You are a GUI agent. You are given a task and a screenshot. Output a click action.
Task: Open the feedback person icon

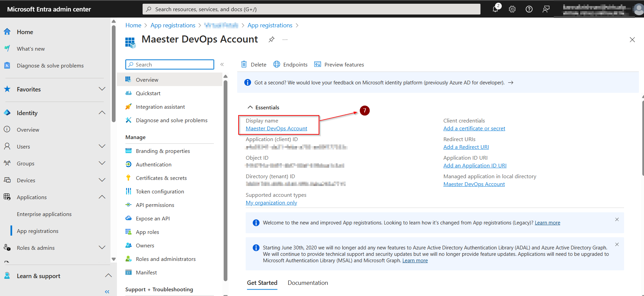point(546,9)
